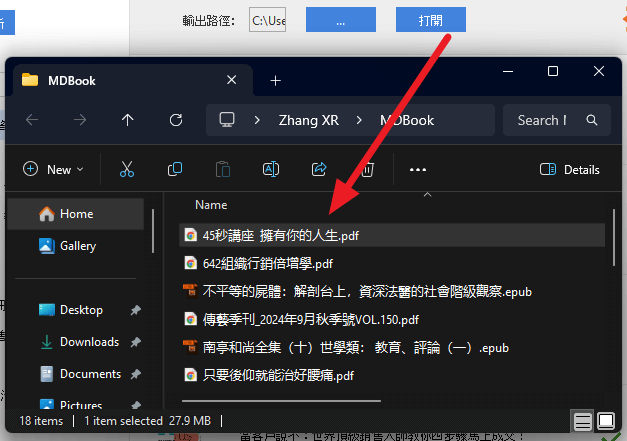Expand chevron before Zhang XR in address bar
Viewport: 627px width, 441px height.
click(x=257, y=120)
